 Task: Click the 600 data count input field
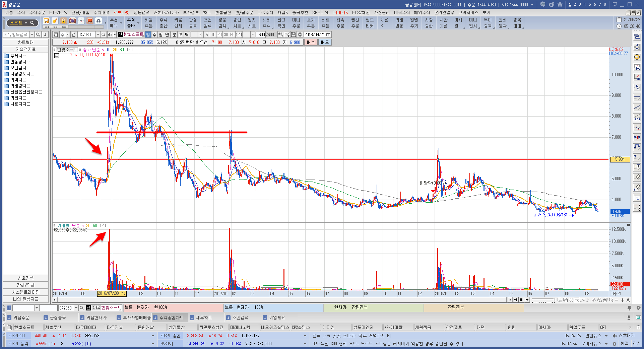point(261,34)
